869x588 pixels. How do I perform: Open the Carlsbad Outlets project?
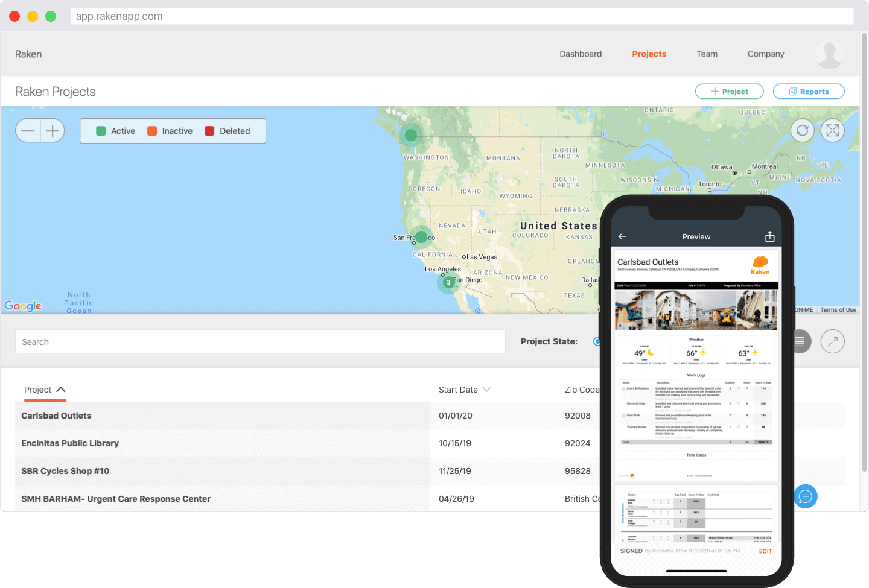tap(56, 416)
